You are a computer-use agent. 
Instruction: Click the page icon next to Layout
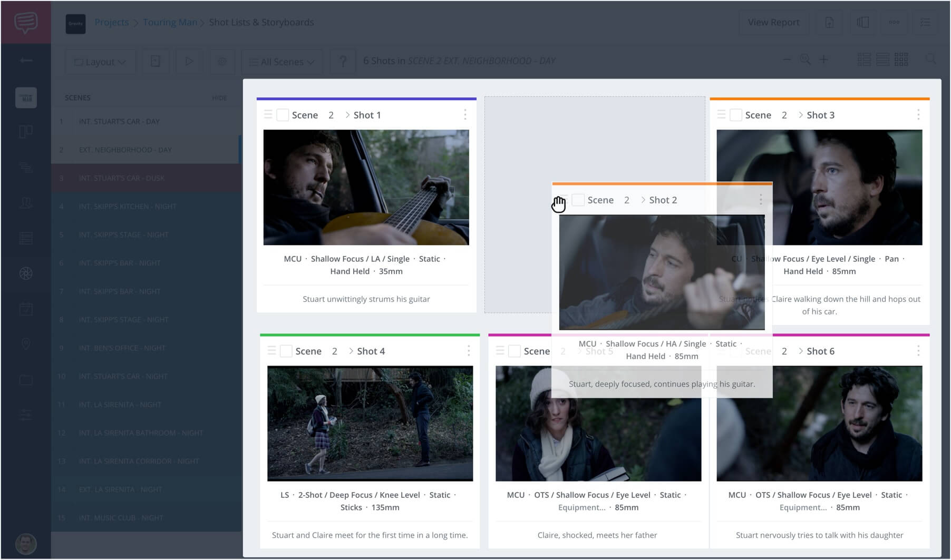156,62
